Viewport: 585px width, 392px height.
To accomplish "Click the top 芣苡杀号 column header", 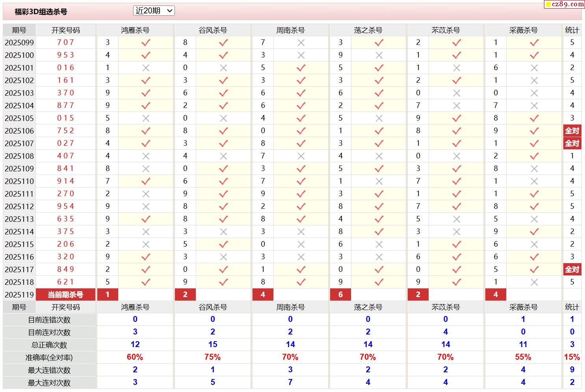I will pos(446,30).
